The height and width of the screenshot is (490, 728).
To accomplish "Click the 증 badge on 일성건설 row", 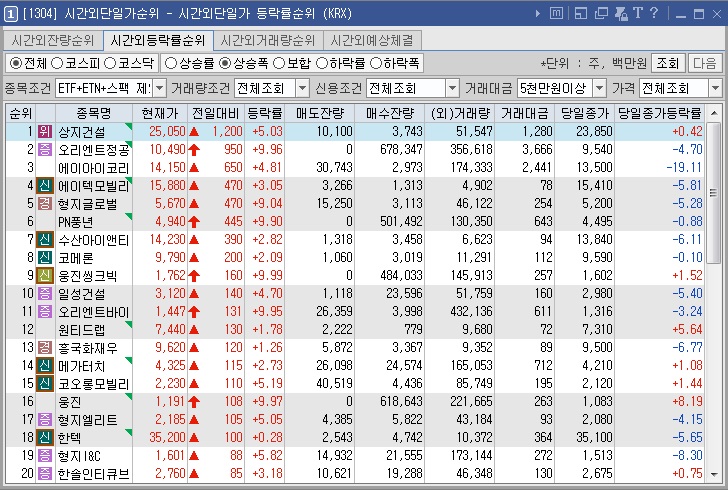I will pos(45,294).
